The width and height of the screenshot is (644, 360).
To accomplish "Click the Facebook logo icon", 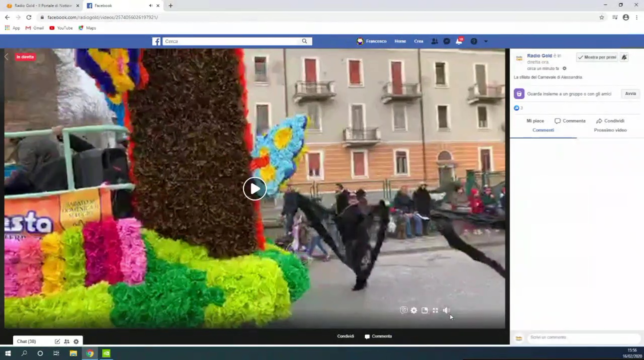I will point(156,41).
